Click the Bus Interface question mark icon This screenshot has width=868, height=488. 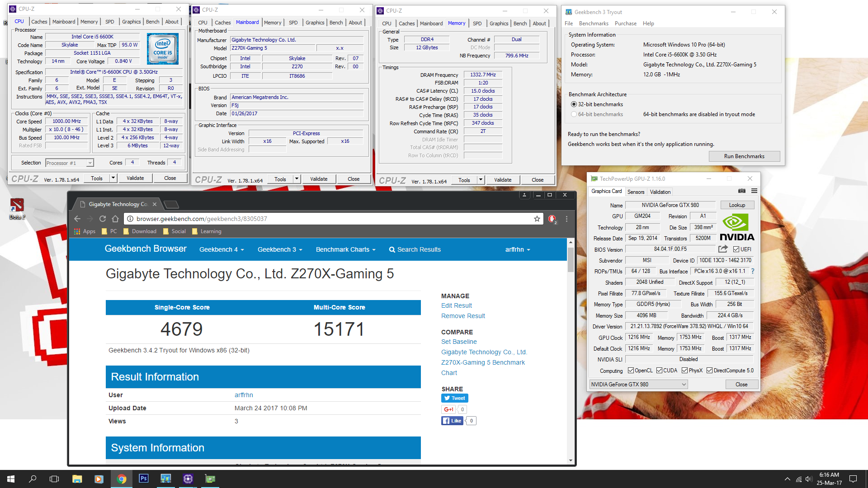coord(753,271)
